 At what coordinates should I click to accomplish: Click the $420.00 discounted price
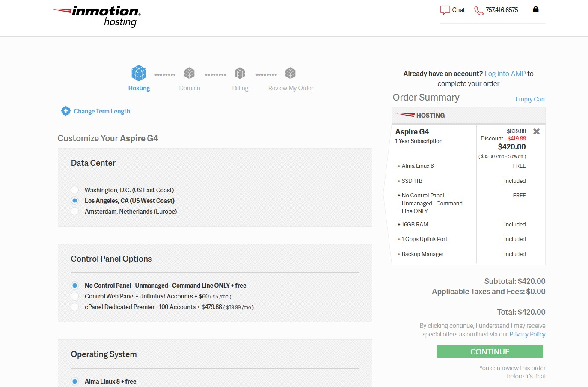tap(512, 147)
